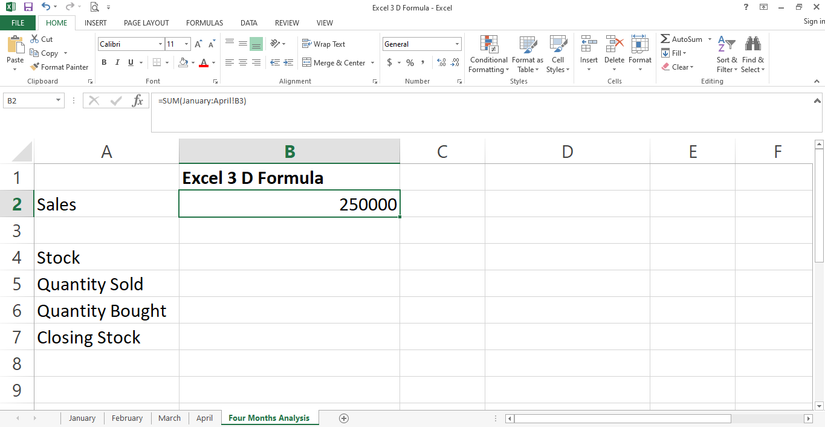Add a new sheet with plus icon

344,418
